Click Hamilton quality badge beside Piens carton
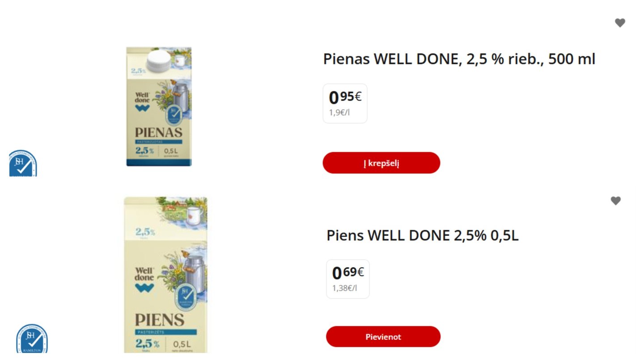The image size is (644, 362). (32, 339)
